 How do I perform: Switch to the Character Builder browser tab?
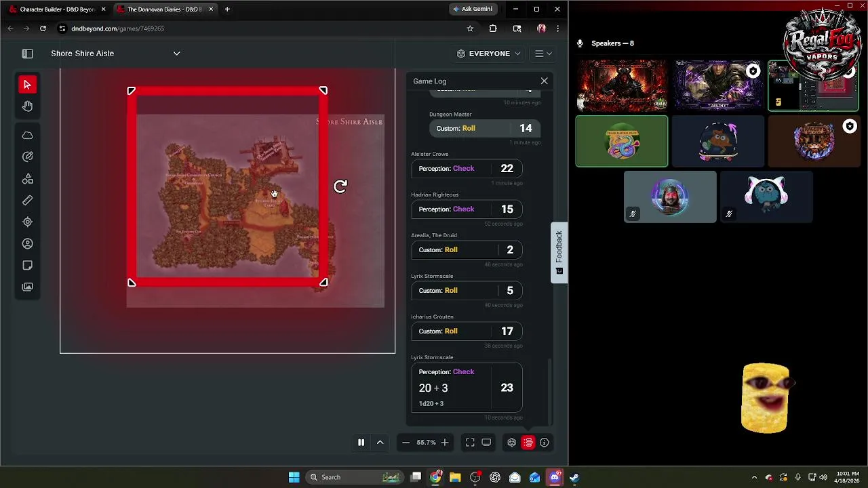click(x=56, y=9)
